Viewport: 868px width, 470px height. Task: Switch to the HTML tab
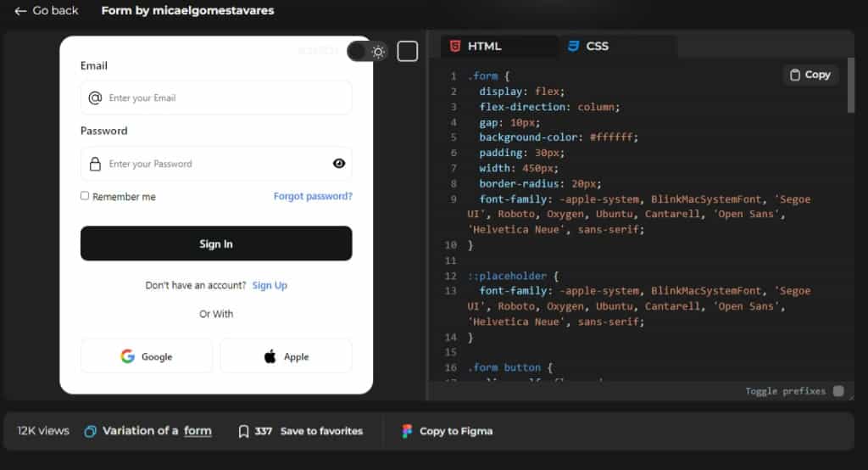click(x=475, y=46)
